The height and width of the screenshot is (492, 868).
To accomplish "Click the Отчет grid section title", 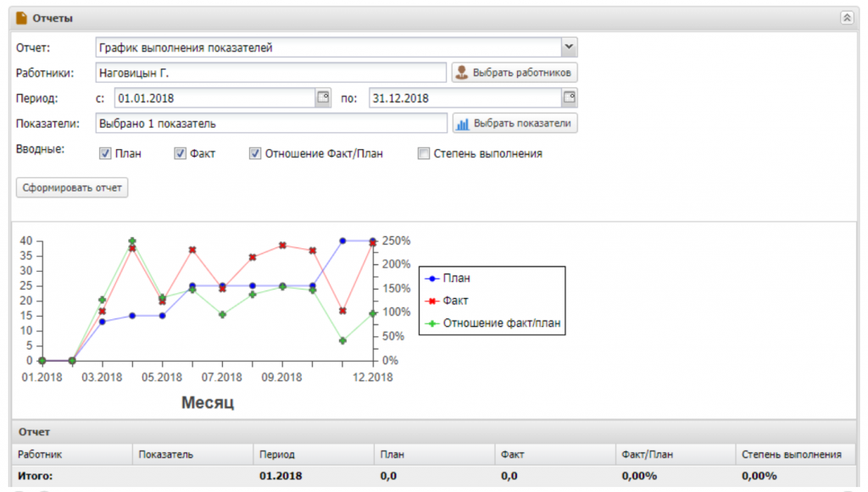I will [34, 432].
